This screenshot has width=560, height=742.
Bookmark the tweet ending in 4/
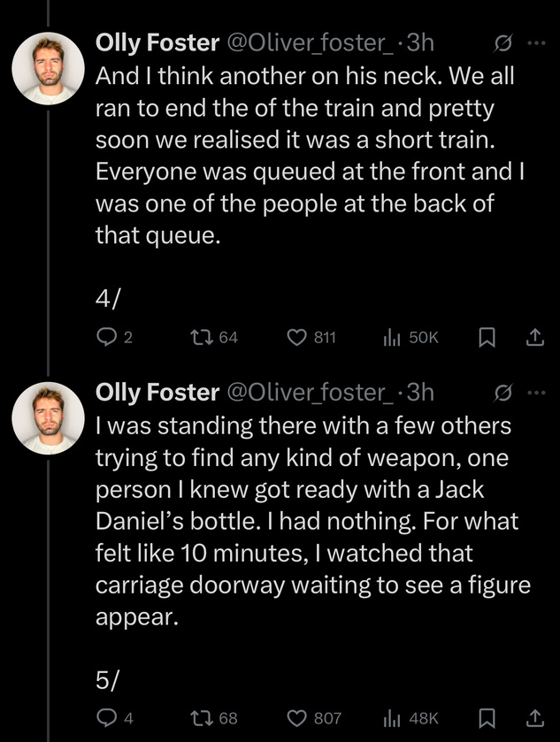tap(486, 336)
